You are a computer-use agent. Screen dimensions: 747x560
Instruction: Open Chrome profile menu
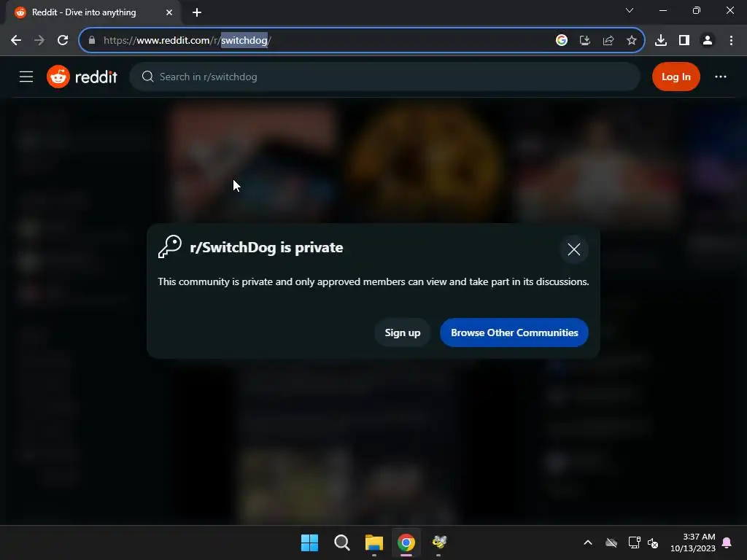tap(708, 41)
